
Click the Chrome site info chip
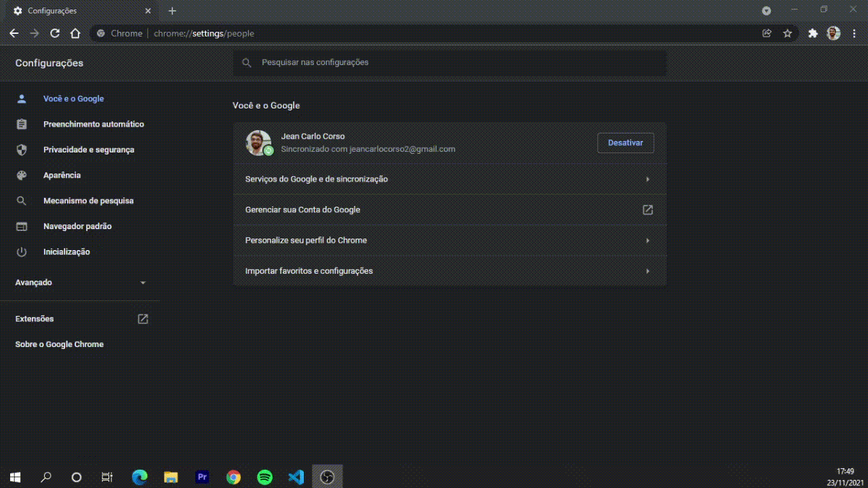[119, 33]
